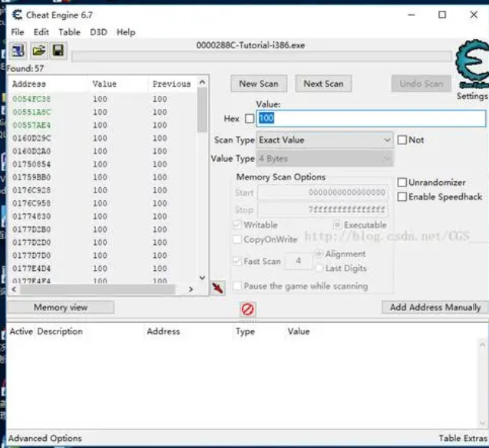489x448 pixels.
Task: Open Advanced Options
Action: (x=45, y=438)
